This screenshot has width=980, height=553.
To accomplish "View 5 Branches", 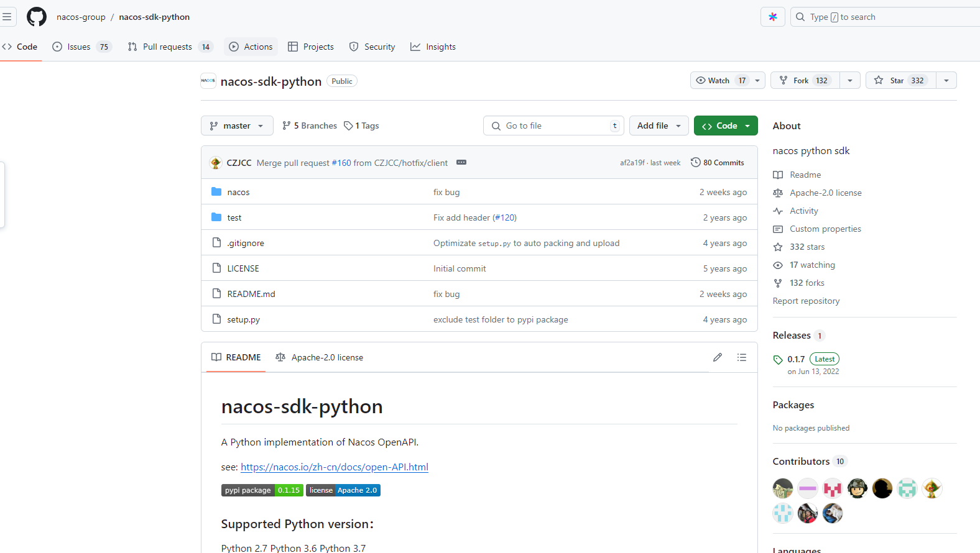I will pos(310,126).
